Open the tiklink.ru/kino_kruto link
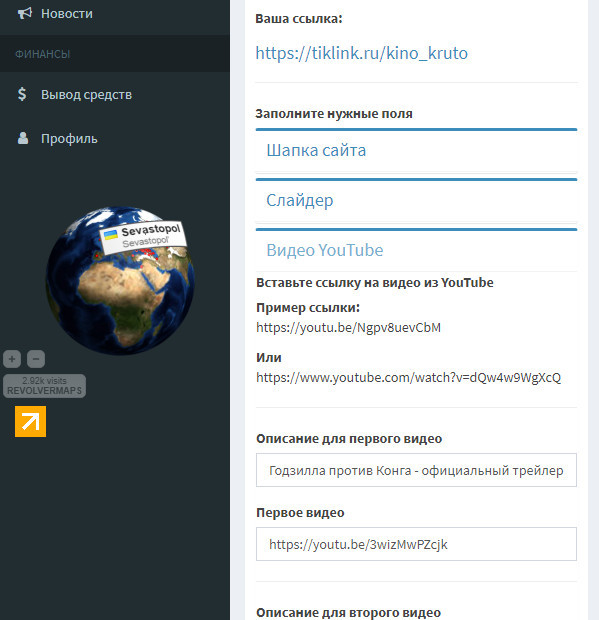The width and height of the screenshot is (599, 620). click(x=361, y=53)
